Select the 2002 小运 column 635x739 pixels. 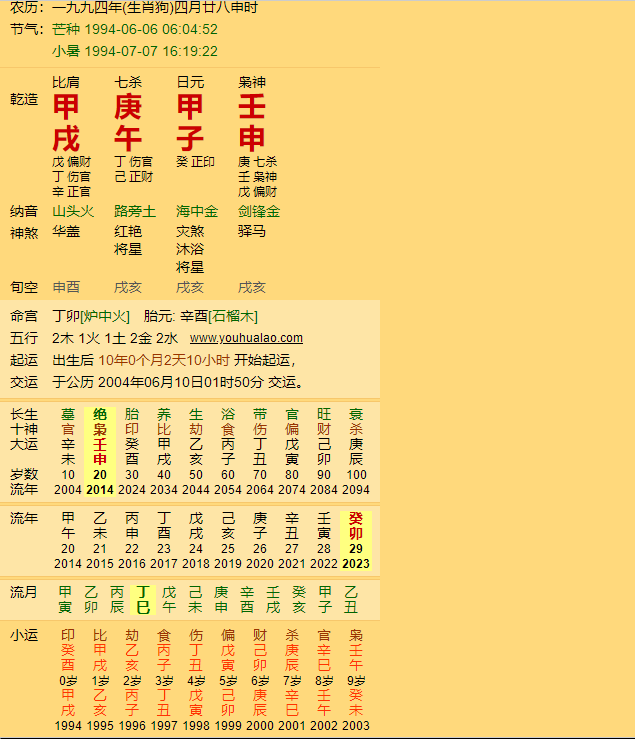[x=324, y=680]
